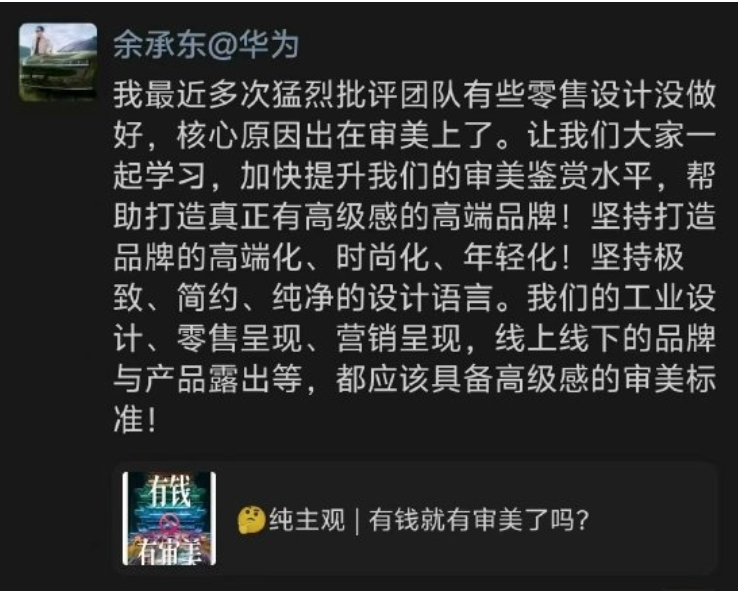Click the phrase 线上线下的品牌

coord(605,339)
